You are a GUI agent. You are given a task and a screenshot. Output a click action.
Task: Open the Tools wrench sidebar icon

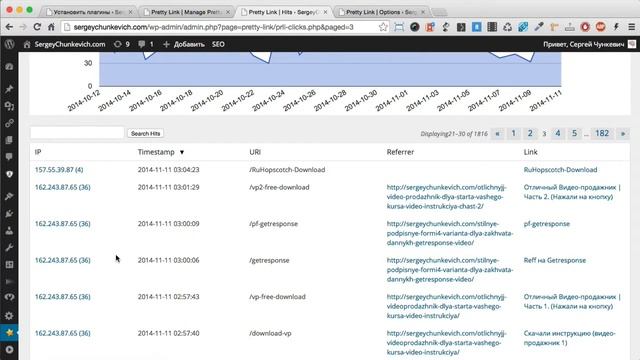click(x=9, y=248)
